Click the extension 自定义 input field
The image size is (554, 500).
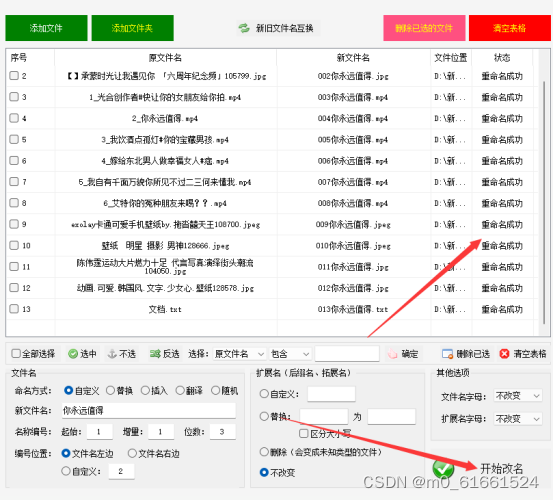coord(331,394)
